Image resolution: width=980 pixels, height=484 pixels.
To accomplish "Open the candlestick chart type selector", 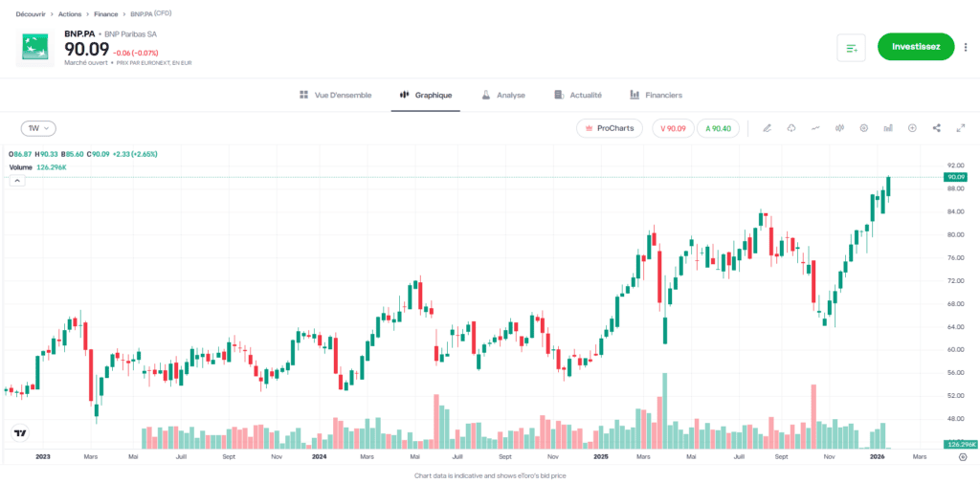I will (839, 128).
